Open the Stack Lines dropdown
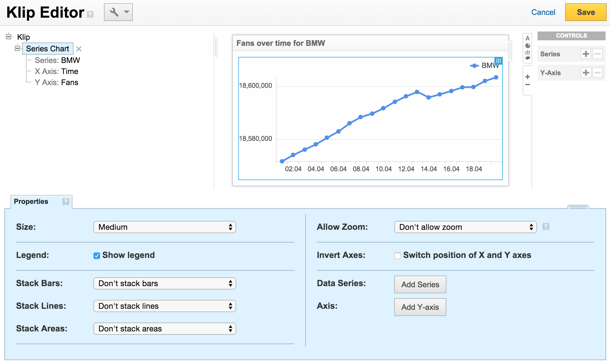This screenshot has width=610, height=364. click(165, 306)
